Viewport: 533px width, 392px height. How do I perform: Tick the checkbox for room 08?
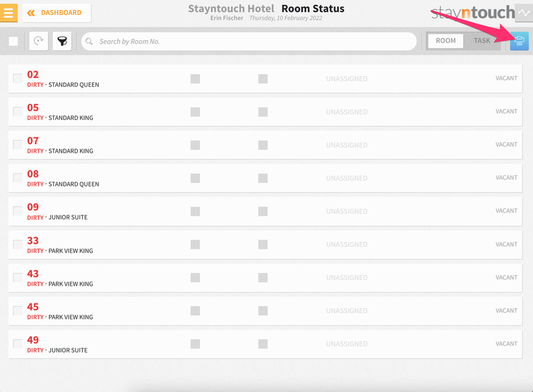18,178
